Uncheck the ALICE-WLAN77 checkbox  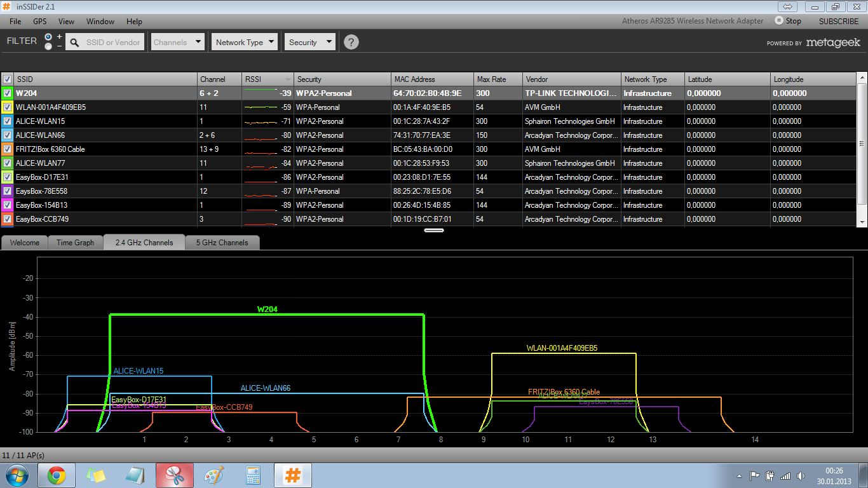click(x=8, y=163)
